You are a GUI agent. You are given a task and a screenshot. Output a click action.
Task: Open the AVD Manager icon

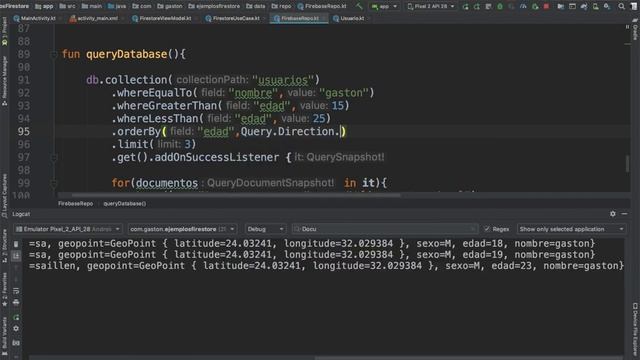[596, 6]
